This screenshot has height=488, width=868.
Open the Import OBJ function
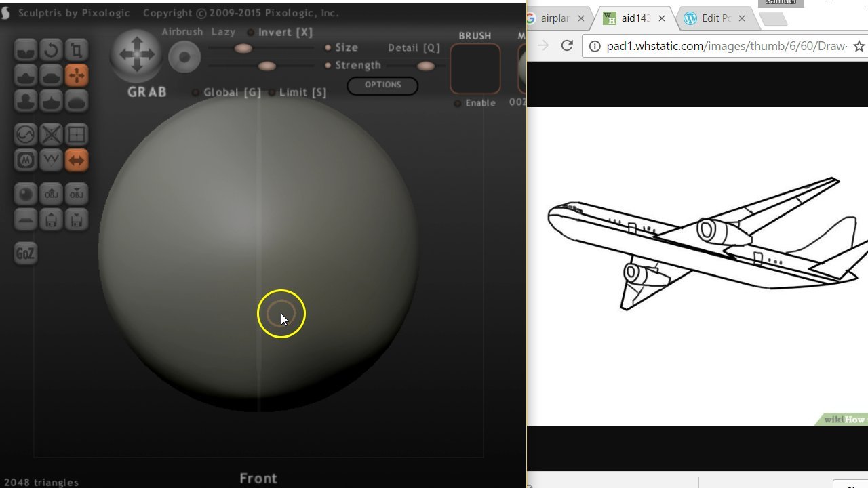51,194
